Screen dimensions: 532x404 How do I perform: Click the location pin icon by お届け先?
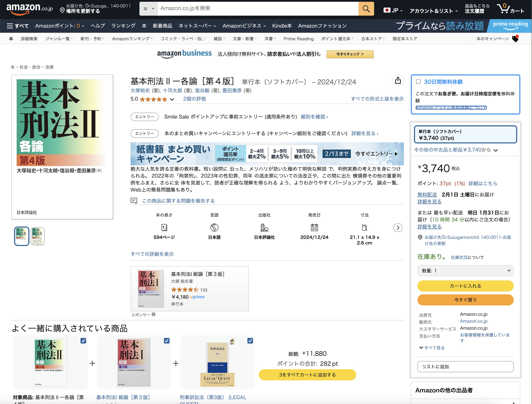tap(420, 237)
